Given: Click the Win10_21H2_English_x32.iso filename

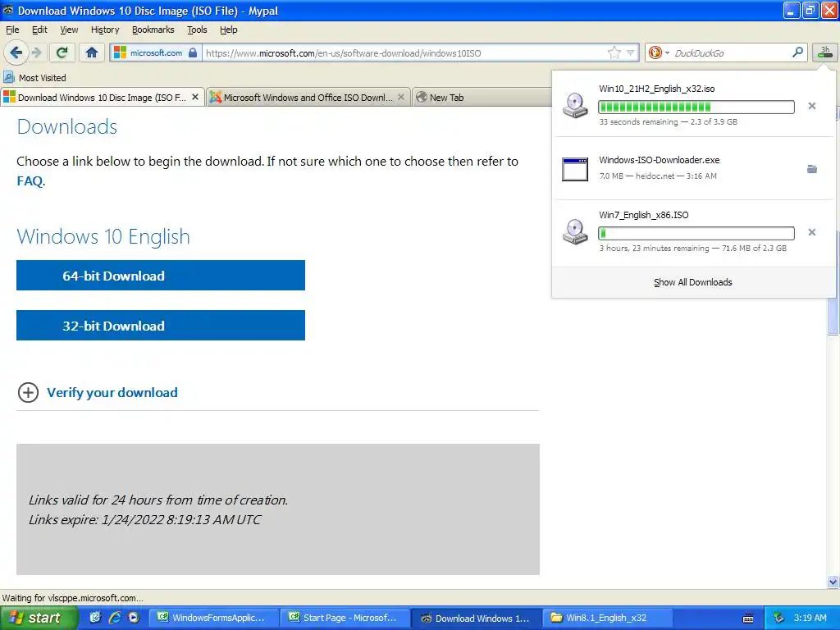Looking at the screenshot, I should coord(657,89).
